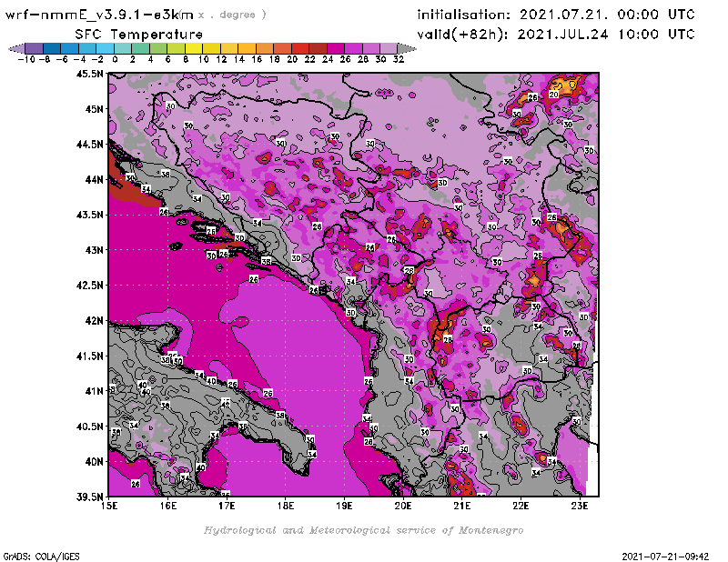Screen dimensions: 728x562
Task: Select the legend swatch between 0 and 2
Action: tap(123, 49)
